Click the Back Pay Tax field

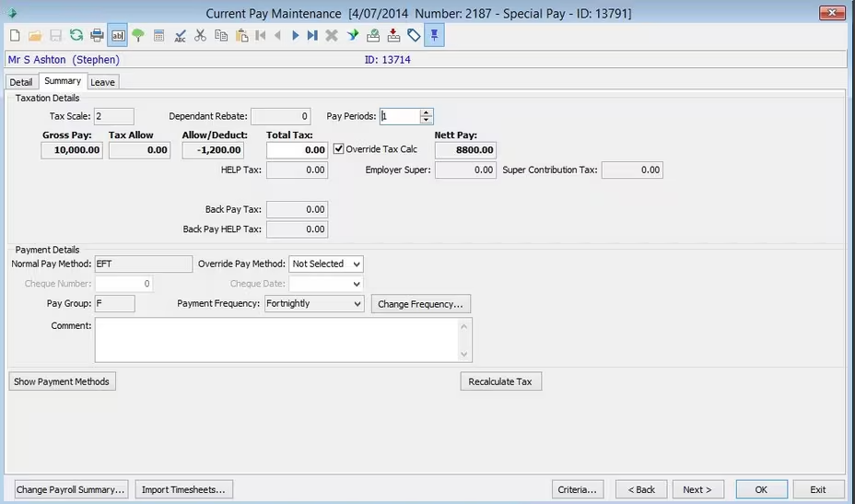coord(298,209)
